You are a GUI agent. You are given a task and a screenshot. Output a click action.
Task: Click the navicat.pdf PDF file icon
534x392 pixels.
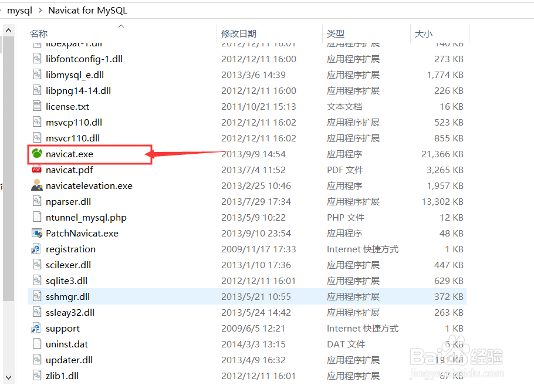37,170
